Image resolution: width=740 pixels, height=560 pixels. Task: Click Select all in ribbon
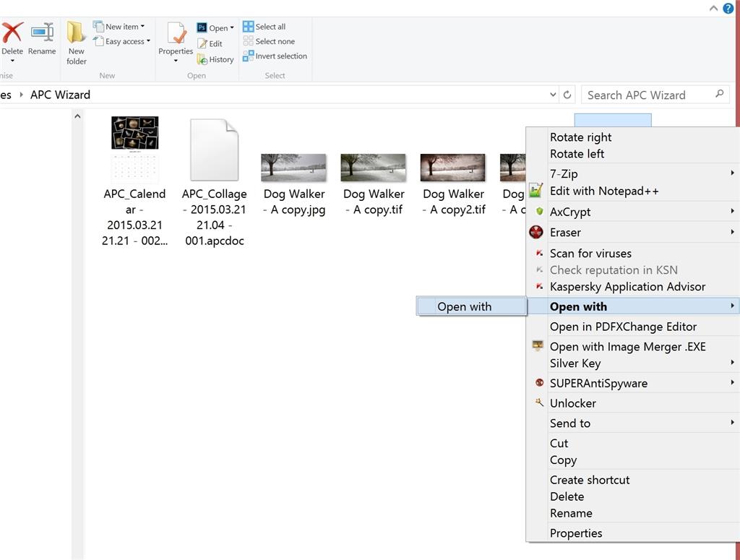point(264,27)
